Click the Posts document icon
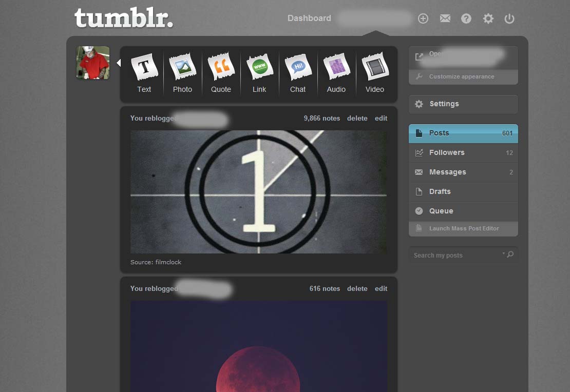570x392 pixels. [x=419, y=133]
